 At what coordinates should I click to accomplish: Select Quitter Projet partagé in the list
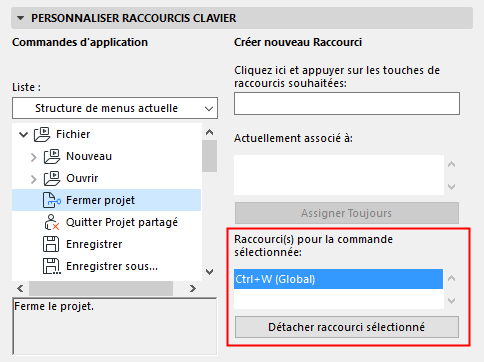[122, 222]
